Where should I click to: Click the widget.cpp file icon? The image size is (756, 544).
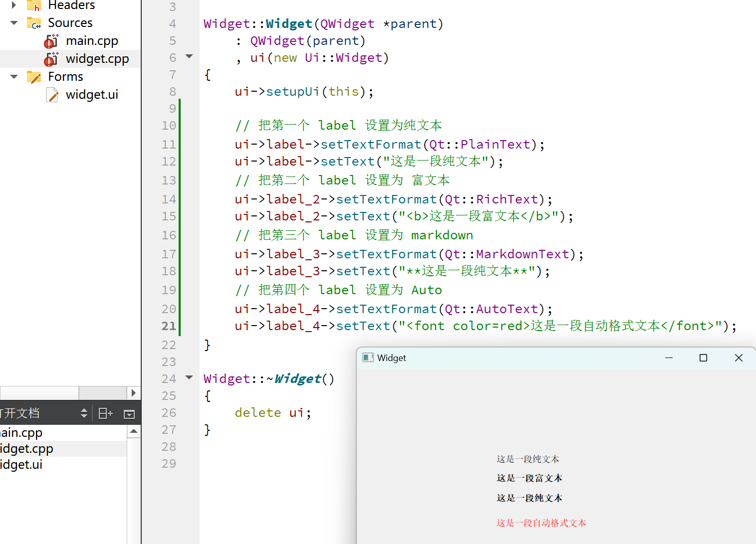(51, 59)
